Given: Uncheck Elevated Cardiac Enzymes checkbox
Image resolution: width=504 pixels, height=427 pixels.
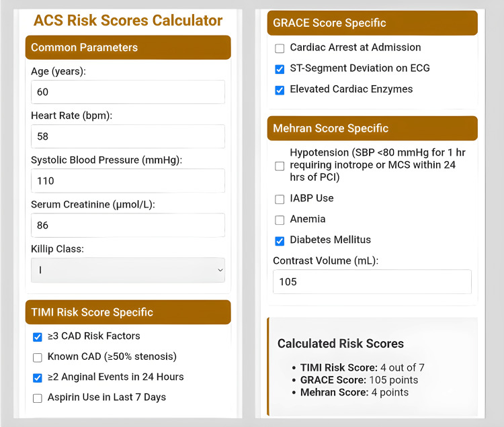Looking at the screenshot, I should coord(280,90).
